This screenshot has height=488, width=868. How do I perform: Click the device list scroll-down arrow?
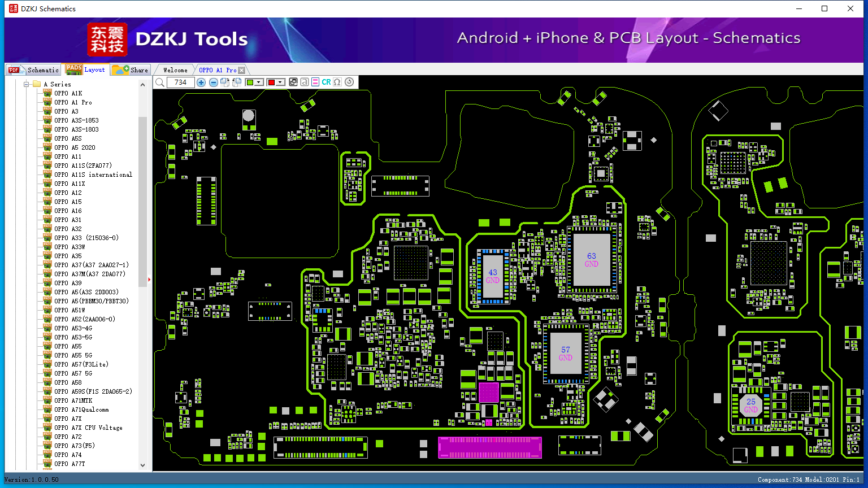coord(142,465)
